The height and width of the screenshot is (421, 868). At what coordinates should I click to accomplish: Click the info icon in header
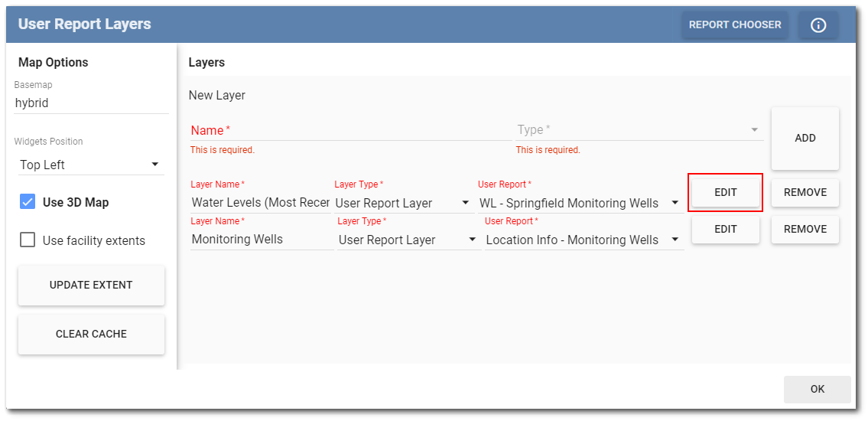click(818, 25)
